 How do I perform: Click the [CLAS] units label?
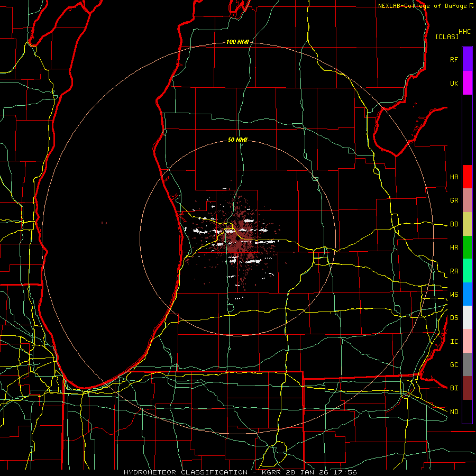pyautogui.click(x=447, y=36)
